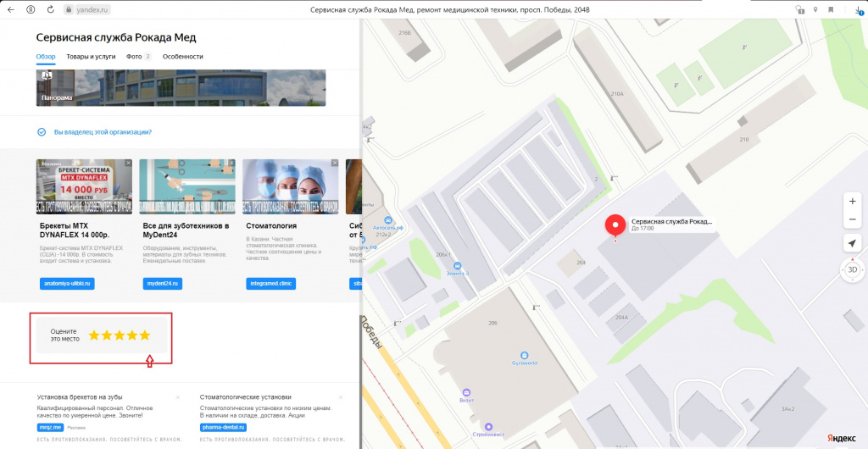Rate the place one star
Screen dimensions: 868x449
point(94,335)
